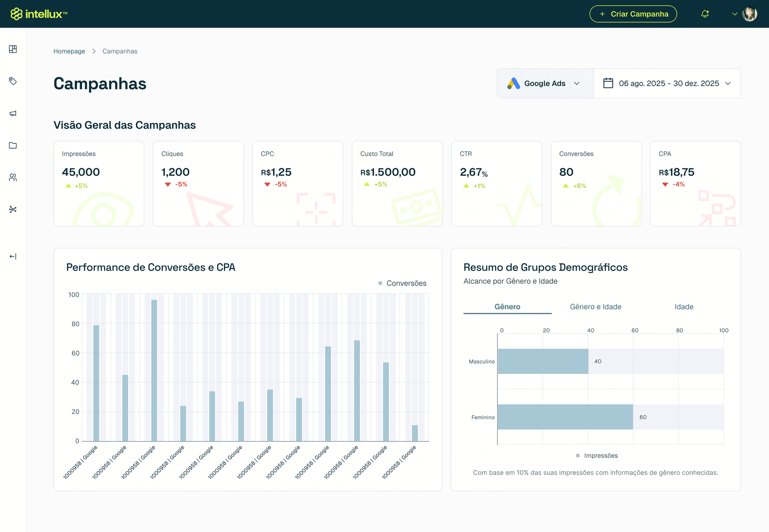This screenshot has width=769, height=532.
Task: Open the date range picker dropdown
Action: tap(667, 83)
